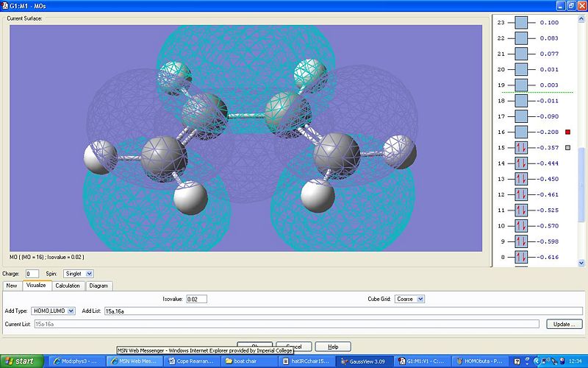Click occupied orbital 12 box
The height and width of the screenshot is (368, 588).
(x=521, y=194)
